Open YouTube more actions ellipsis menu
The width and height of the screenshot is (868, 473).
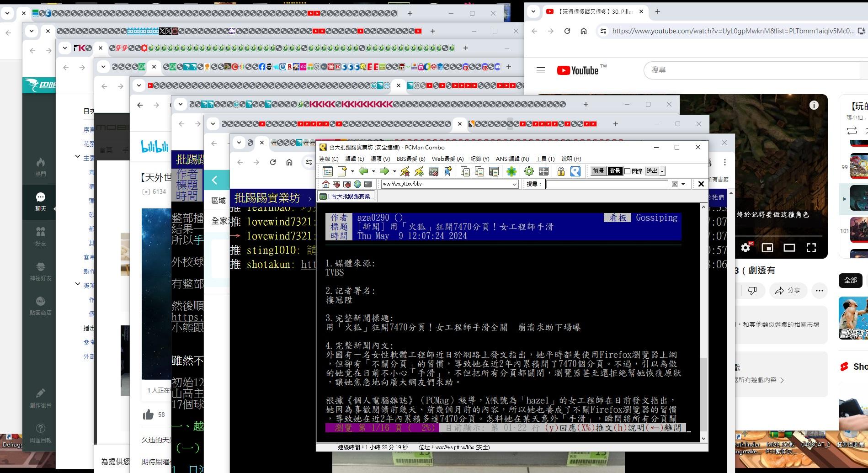point(820,291)
